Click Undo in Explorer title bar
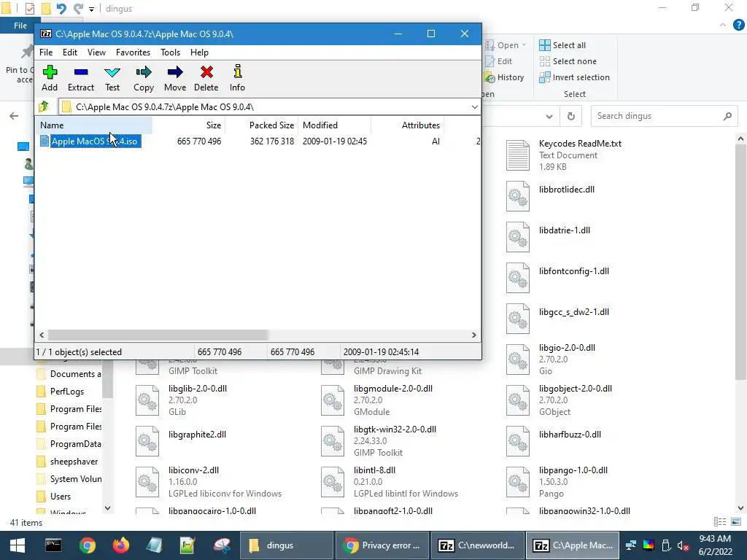The height and width of the screenshot is (560, 747). pyautogui.click(x=61, y=9)
